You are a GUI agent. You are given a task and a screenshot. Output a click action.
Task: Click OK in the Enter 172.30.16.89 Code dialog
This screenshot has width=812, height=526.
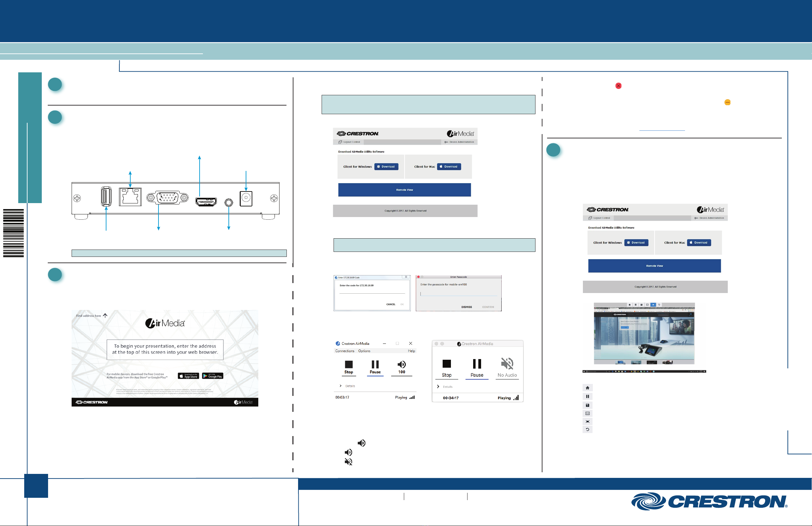click(402, 304)
